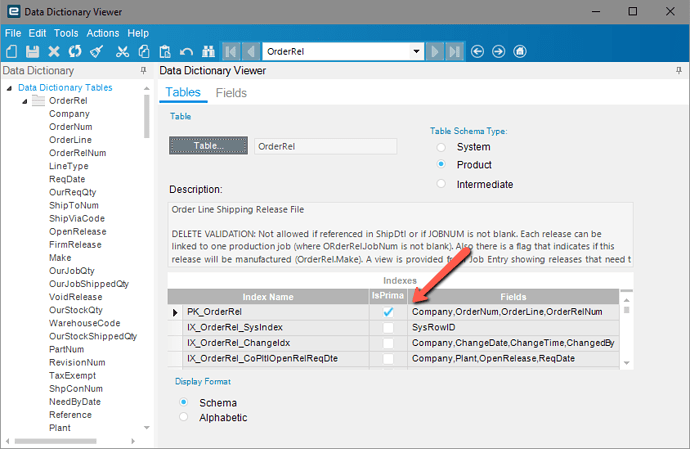This screenshot has height=449, width=690.
Task: Click indexes grid scroll down arrow
Action: pos(627,363)
